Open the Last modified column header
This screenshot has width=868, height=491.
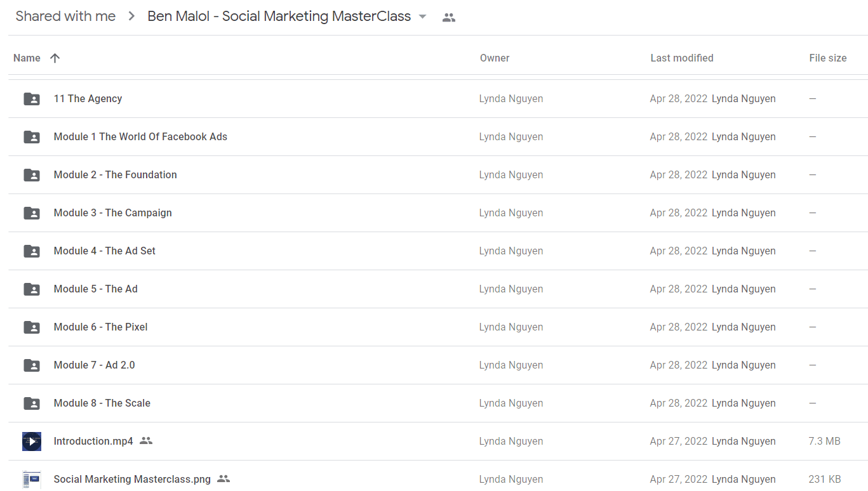[x=682, y=58]
